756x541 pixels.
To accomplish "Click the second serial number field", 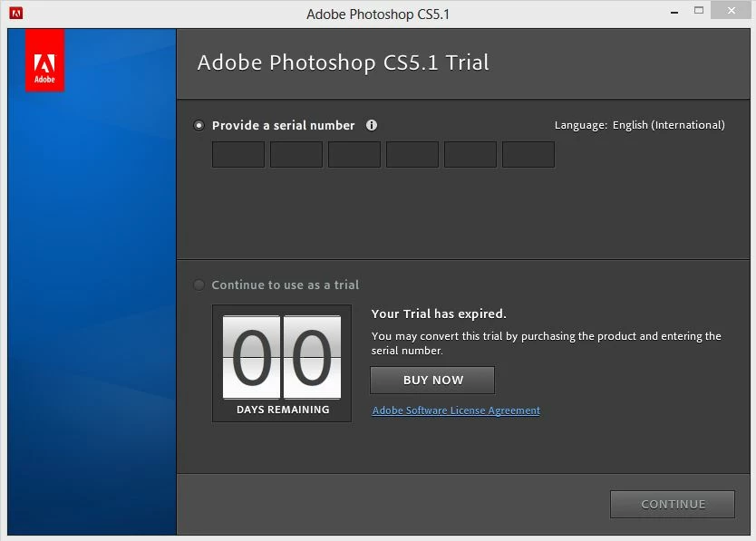I will point(296,154).
